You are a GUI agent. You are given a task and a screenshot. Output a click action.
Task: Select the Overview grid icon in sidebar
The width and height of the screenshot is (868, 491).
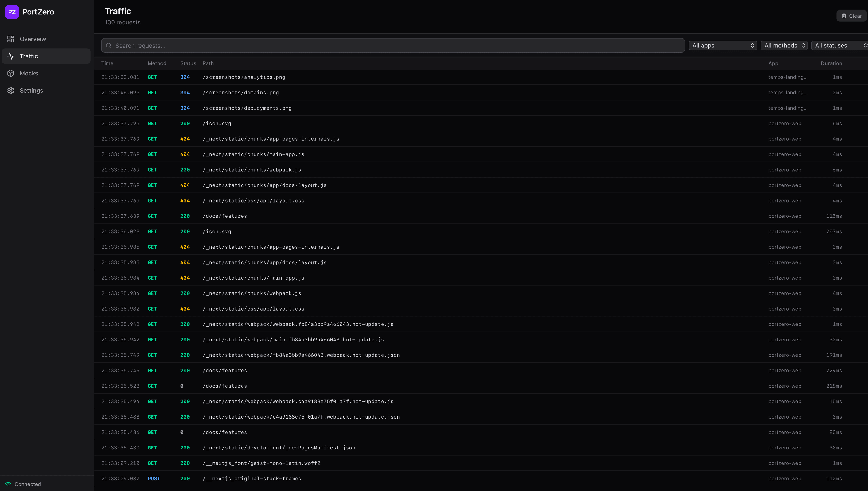(10, 39)
